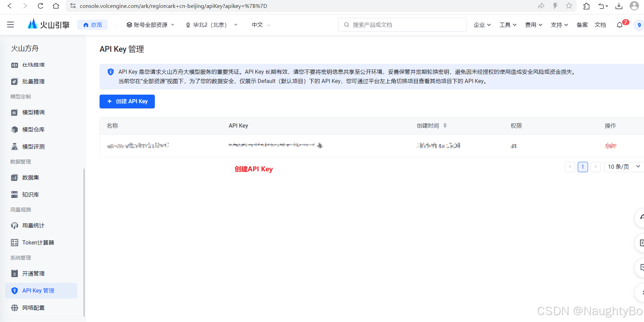
Task: Share this page via share icon
Action: point(541,6)
